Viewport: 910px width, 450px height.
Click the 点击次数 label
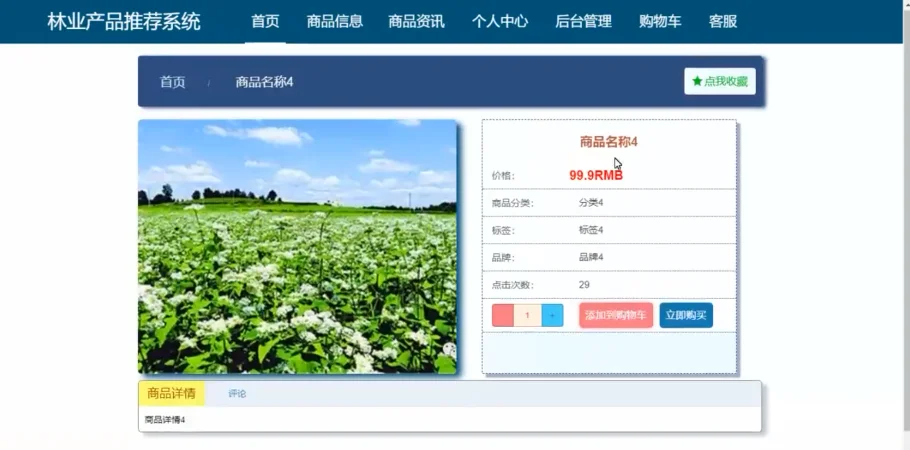(512, 285)
